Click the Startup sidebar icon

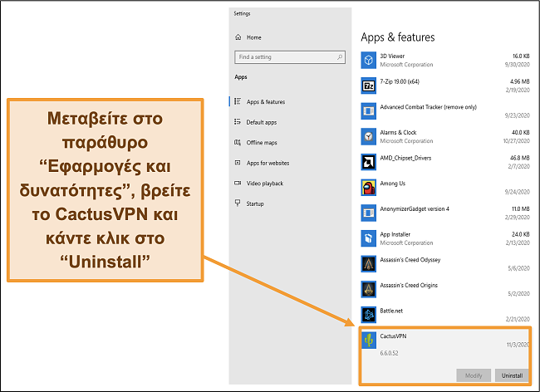[x=238, y=203]
